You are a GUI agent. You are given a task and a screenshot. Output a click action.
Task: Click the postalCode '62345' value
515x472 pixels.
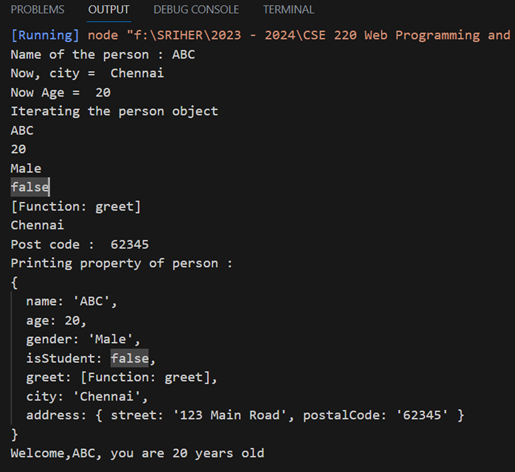point(422,415)
